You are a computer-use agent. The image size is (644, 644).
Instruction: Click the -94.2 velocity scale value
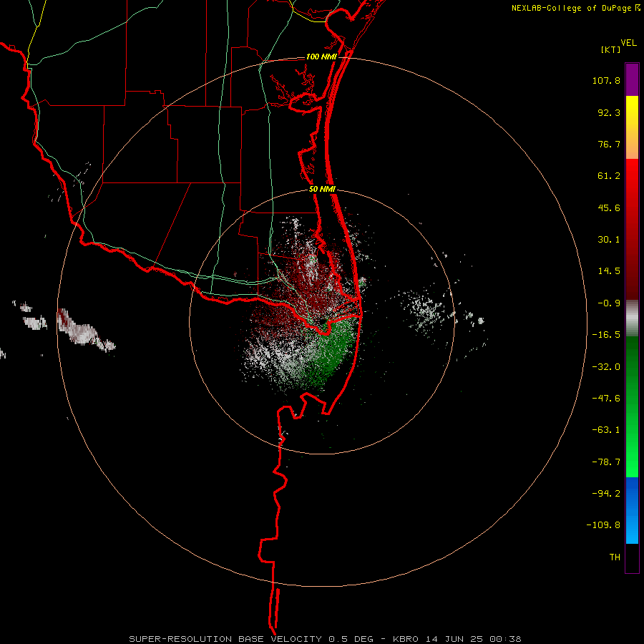(x=606, y=493)
